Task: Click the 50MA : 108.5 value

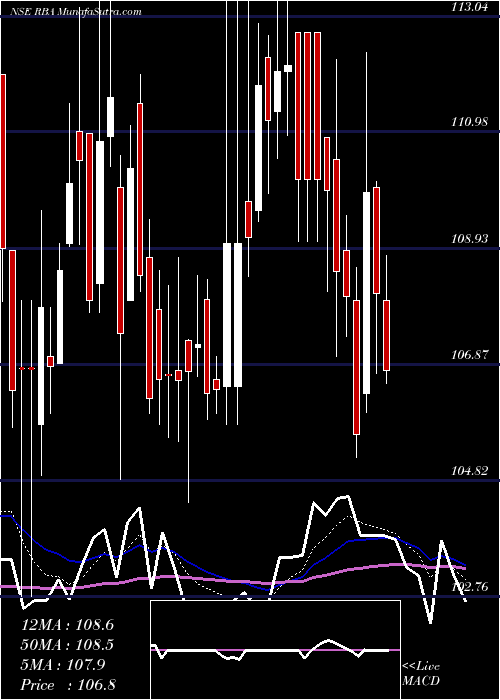Action: click(67, 645)
